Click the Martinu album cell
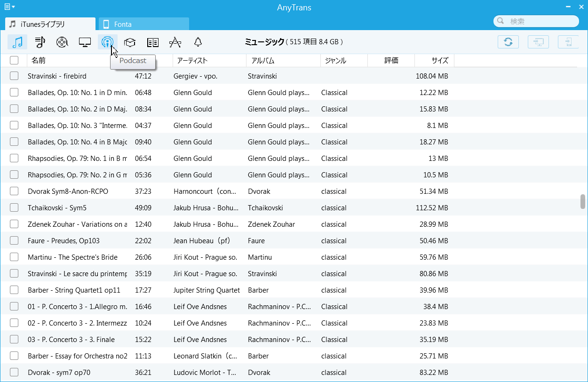The width and height of the screenshot is (588, 382). coord(260,257)
